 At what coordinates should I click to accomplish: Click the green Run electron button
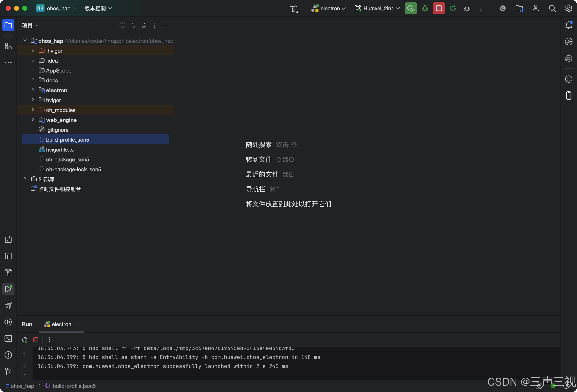[411, 8]
